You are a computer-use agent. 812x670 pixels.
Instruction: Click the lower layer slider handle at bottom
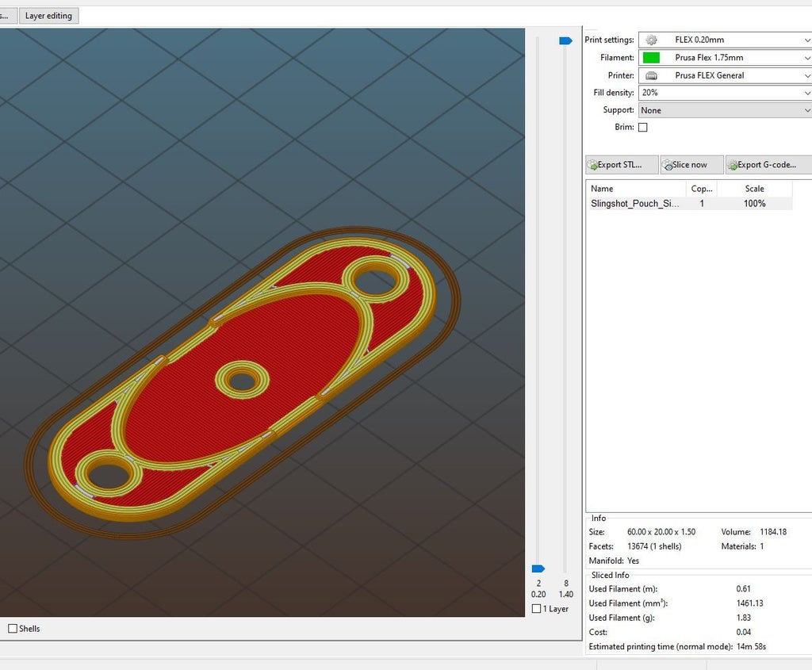[x=538, y=569]
